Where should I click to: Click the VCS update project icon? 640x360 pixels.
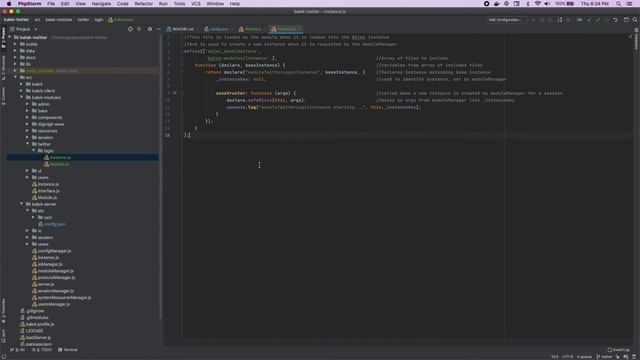coord(589,20)
